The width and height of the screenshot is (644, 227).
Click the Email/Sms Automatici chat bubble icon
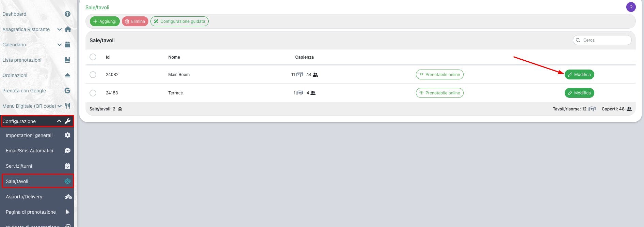(67, 151)
